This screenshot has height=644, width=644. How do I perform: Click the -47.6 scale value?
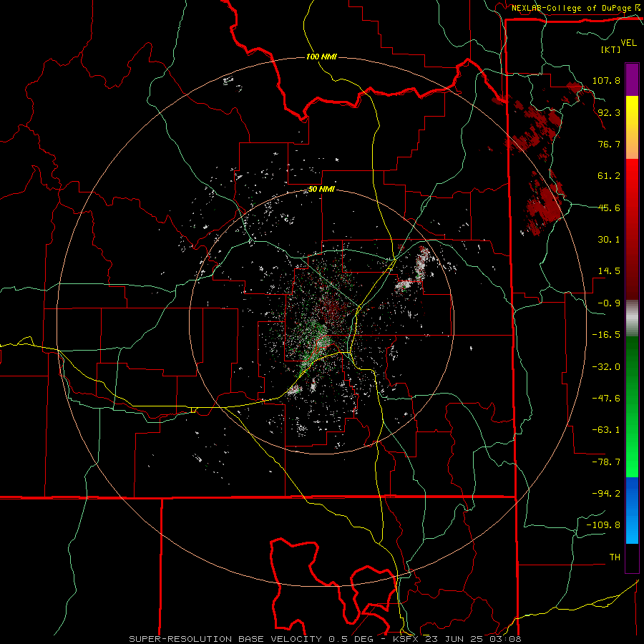click(606, 399)
